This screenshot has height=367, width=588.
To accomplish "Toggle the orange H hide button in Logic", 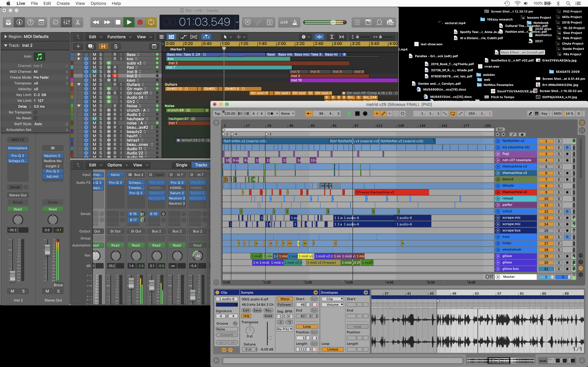I will (x=103, y=46).
